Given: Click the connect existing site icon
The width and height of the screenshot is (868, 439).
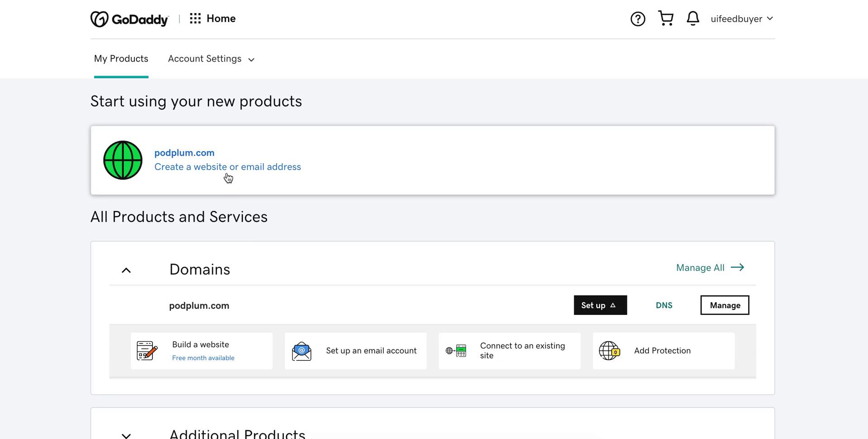Looking at the screenshot, I should coord(456,351).
